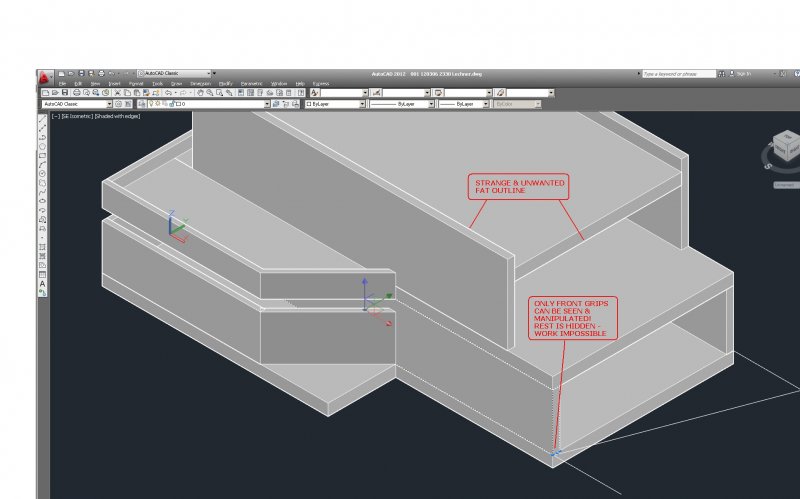The width and height of the screenshot is (800, 499).
Task: Select the Multiline Text A tool
Action: pyautogui.click(x=42, y=284)
